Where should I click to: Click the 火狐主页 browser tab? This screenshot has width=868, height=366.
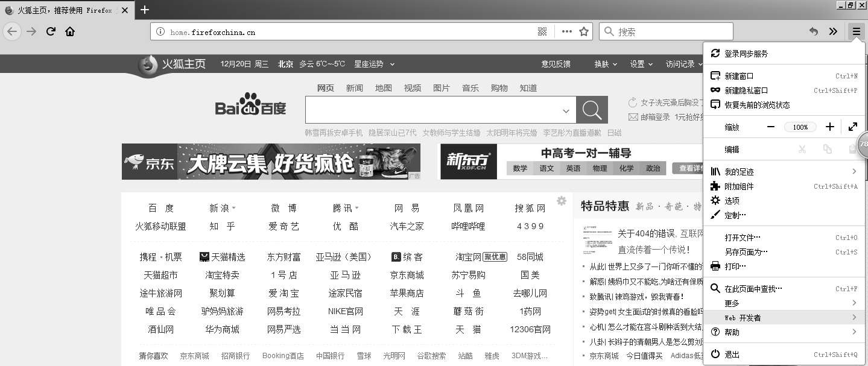(x=66, y=10)
